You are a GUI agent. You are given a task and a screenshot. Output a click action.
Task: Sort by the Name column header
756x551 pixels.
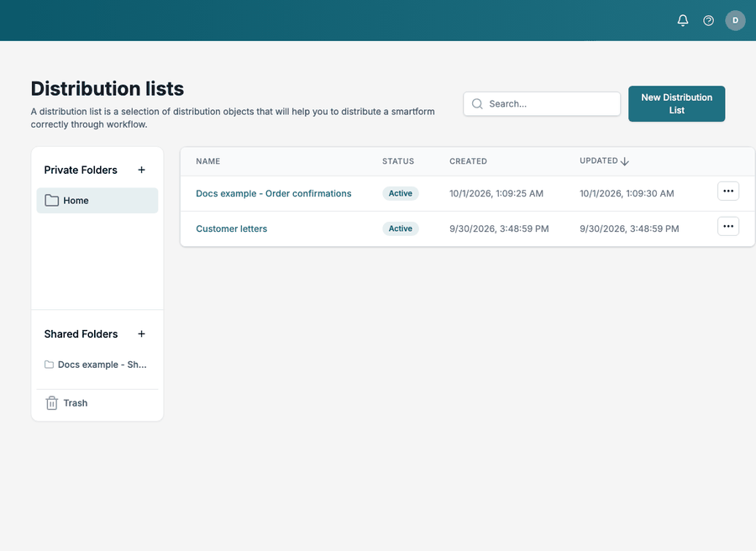click(x=207, y=161)
